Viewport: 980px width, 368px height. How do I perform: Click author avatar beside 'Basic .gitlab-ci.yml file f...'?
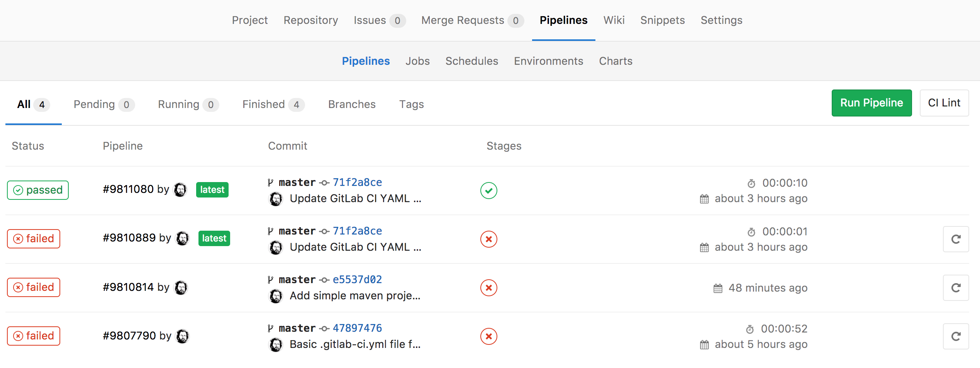tap(275, 345)
